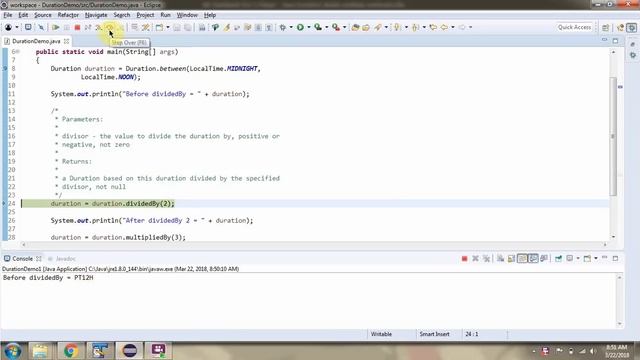Click the Step Over icon
Image resolution: width=640 pixels, height=360 pixels.
(x=109, y=27)
